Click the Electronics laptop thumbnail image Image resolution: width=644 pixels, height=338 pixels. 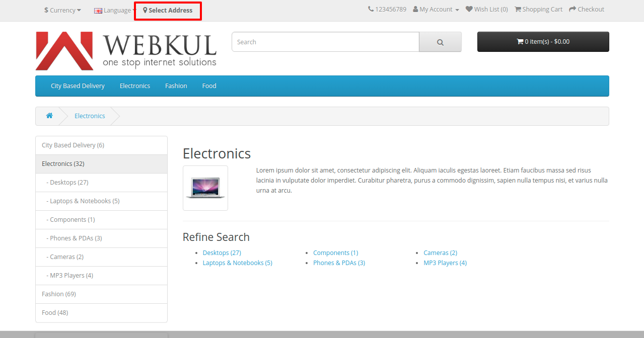click(205, 188)
